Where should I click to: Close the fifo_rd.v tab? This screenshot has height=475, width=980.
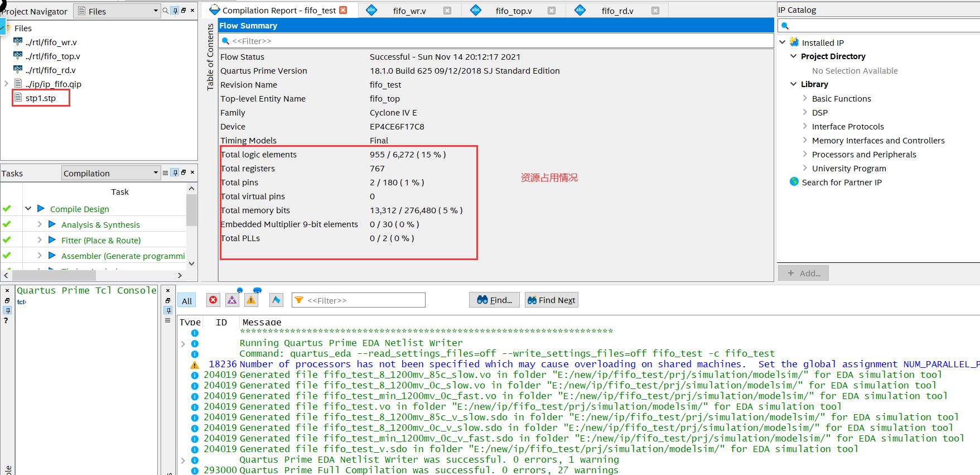655,11
